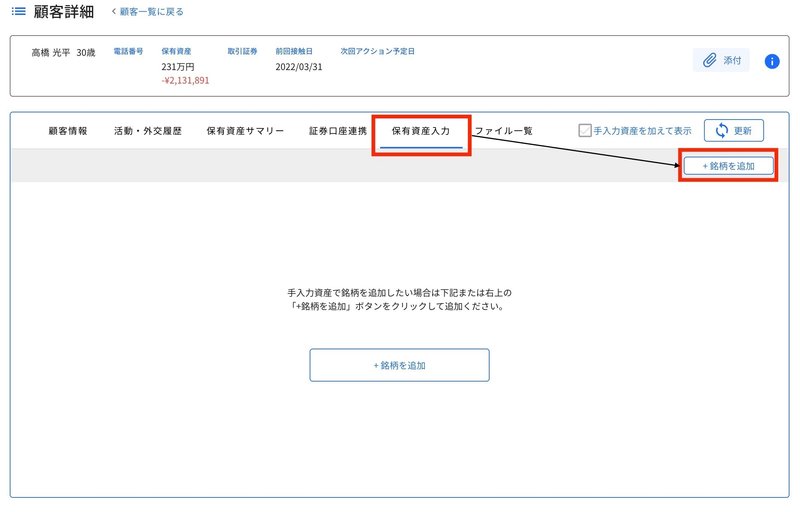
Task: Click the 添付 attachment button
Action: pos(721,60)
